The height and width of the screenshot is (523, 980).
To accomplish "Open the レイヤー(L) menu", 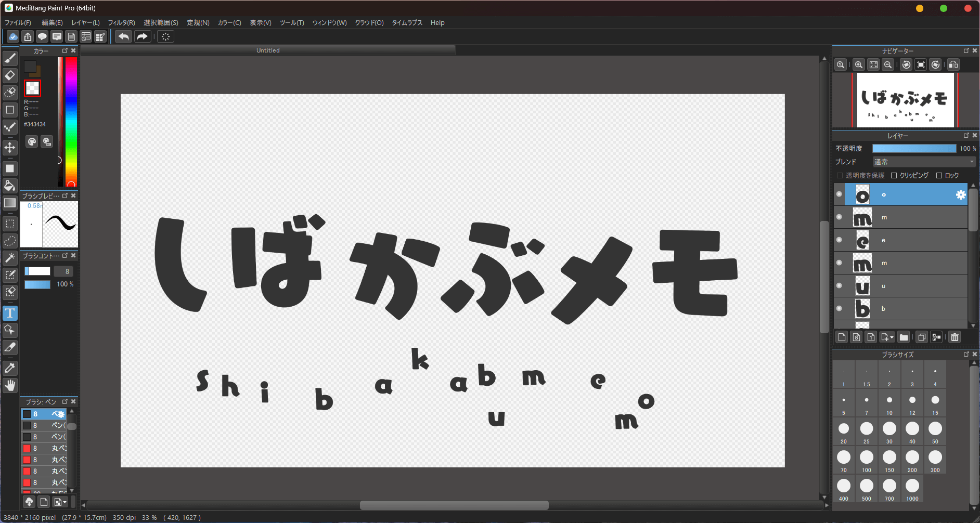I will (85, 23).
